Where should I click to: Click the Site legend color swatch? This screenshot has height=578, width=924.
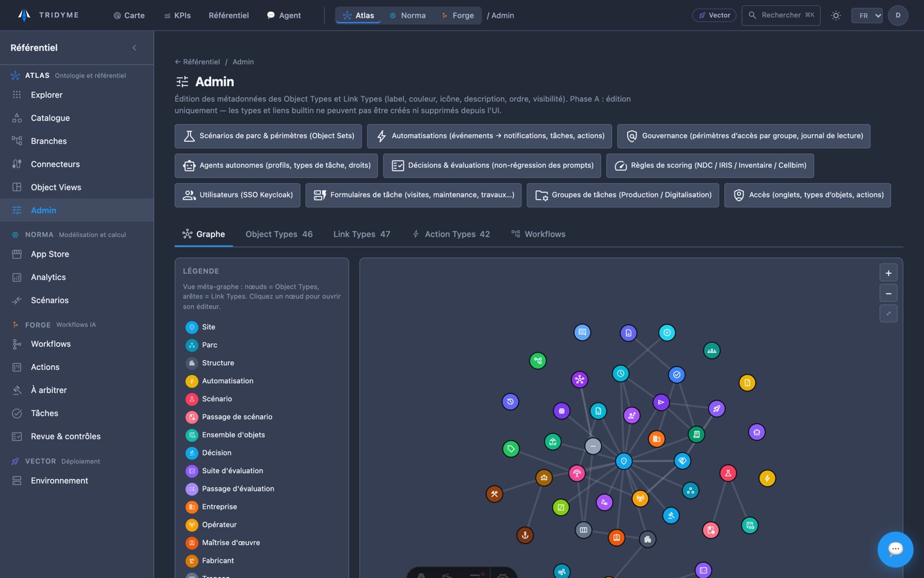(191, 327)
